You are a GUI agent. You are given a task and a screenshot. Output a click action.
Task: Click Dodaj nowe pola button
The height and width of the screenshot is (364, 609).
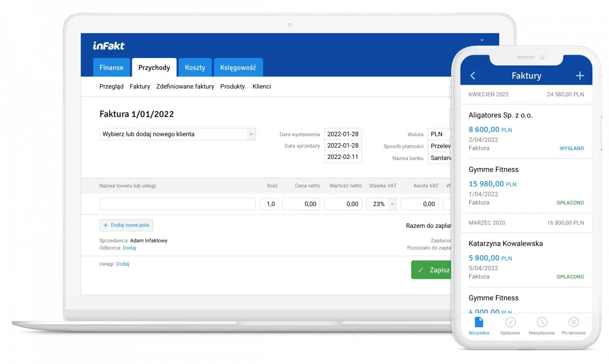click(x=126, y=225)
